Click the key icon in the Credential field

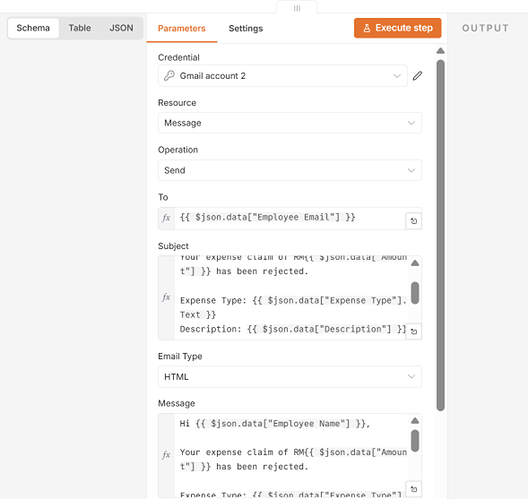[169, 76]
